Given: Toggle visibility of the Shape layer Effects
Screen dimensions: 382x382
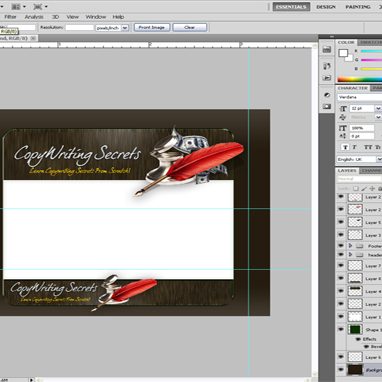Looking at the screenshot, I should tap(358, 339).
